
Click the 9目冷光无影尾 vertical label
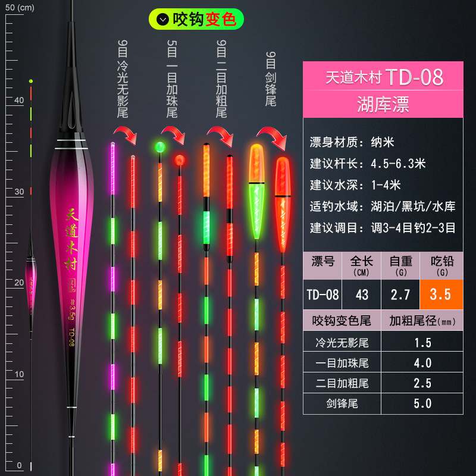pos(123,79)
